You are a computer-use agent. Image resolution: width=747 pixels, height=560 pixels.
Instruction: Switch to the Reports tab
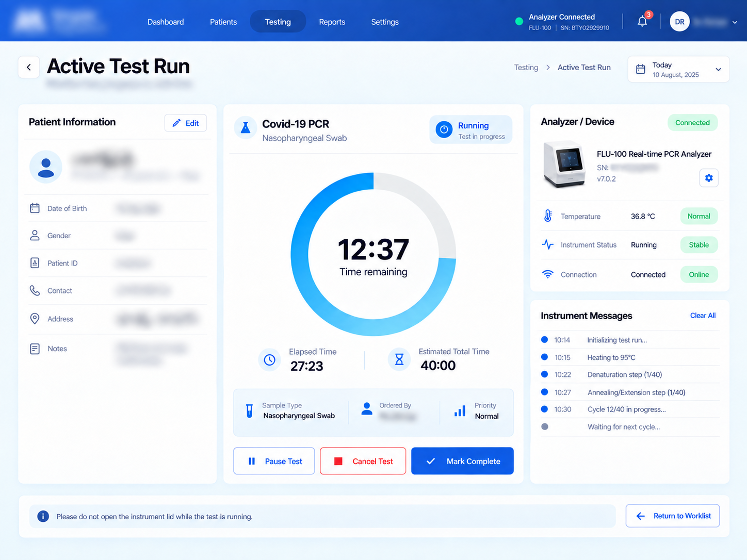click(x=332, y=22)
